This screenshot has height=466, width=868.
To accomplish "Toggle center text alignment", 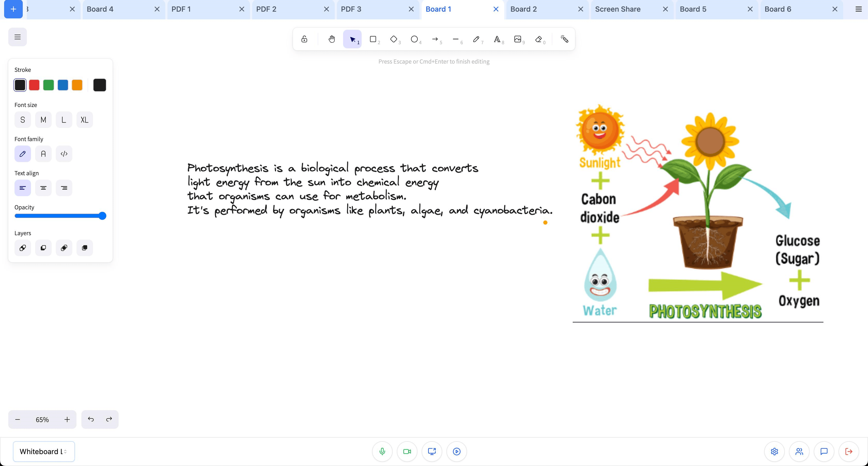I will 43,188.
